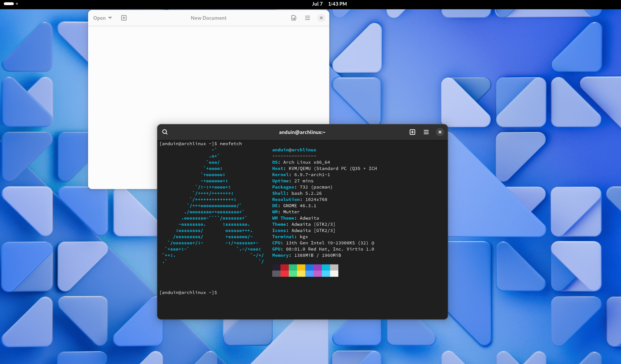Expand the Open dropdown arrow

110,18
